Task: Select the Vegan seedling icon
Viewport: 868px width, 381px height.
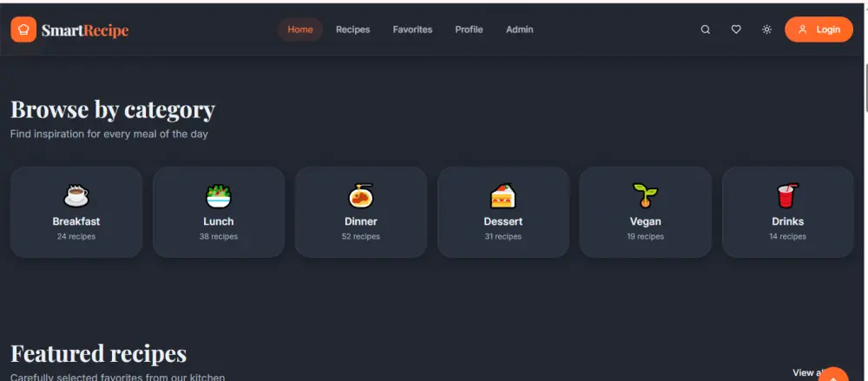Action: 646,195
